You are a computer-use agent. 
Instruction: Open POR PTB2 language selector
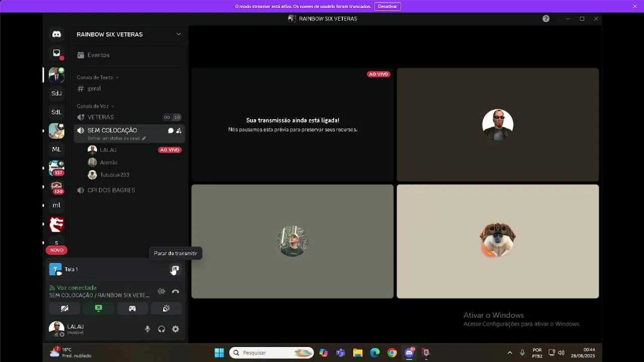click(537, 353)
